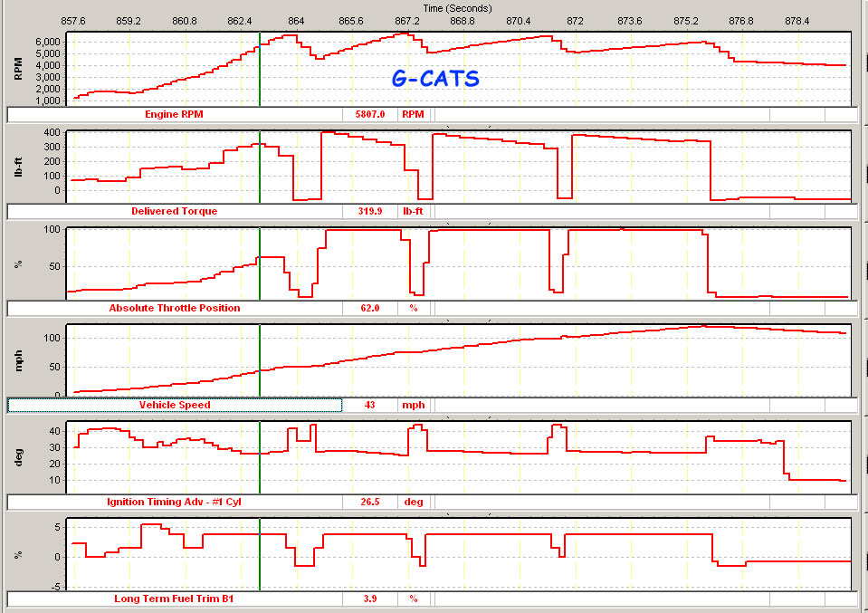The width and height of the screenshot is (868, 613).
Task: Click the 872 tick on time axis
Action: [x=575, y=20]
